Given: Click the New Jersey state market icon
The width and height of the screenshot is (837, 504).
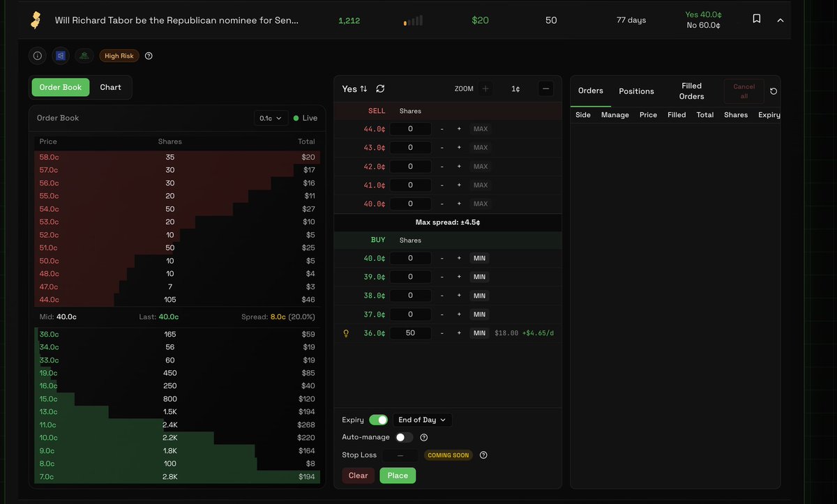Looking at the screenshot, I should [35, 20].
